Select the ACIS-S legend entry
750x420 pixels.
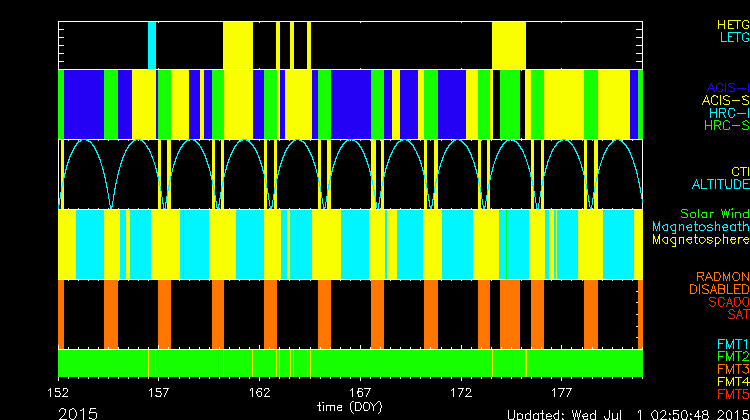tap(725, 100)
